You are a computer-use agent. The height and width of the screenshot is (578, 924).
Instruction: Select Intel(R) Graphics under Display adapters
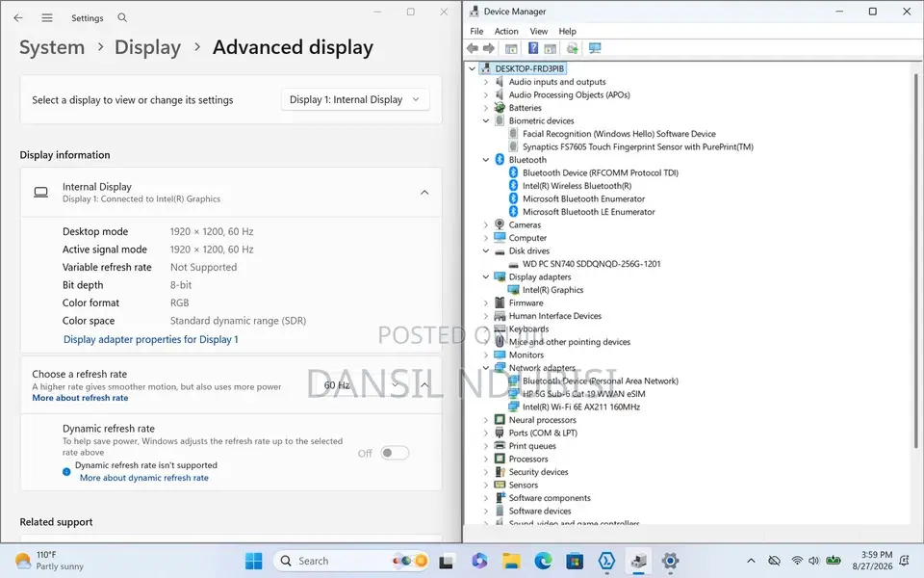point(552,290)
